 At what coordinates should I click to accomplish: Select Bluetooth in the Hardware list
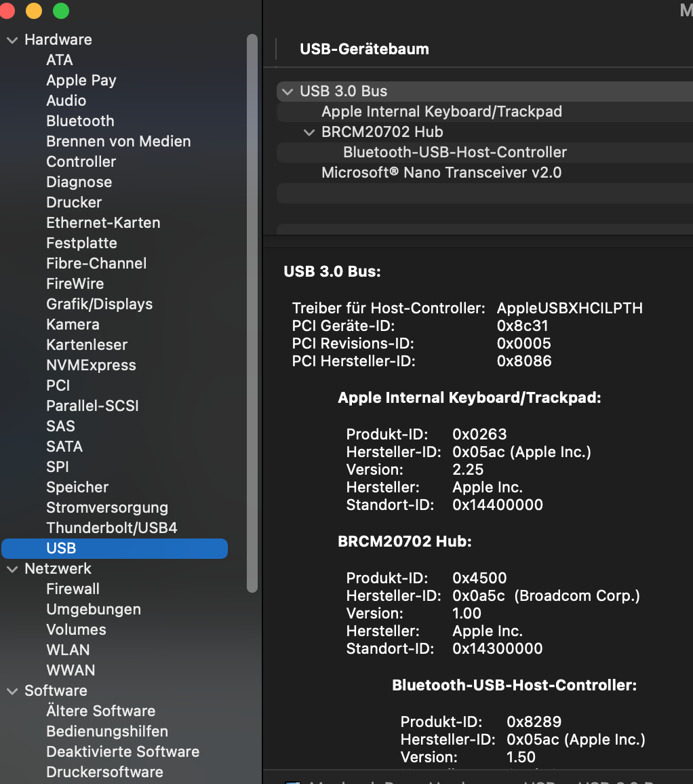click(x=80, y=121)
